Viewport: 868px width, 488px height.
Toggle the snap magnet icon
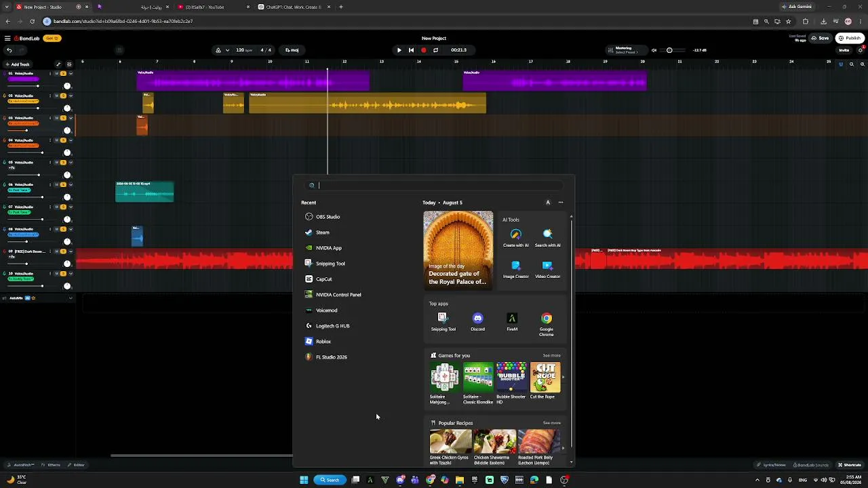pos(841,64)
